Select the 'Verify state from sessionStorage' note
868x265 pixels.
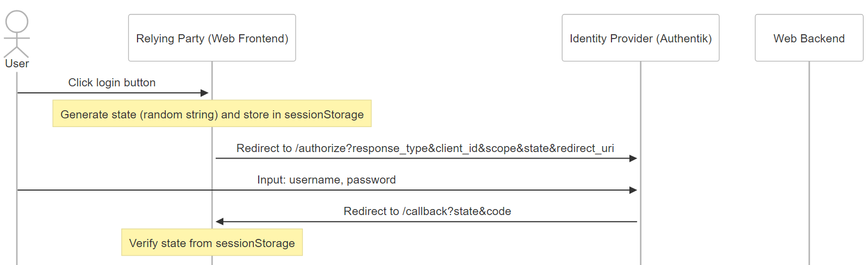212,242
